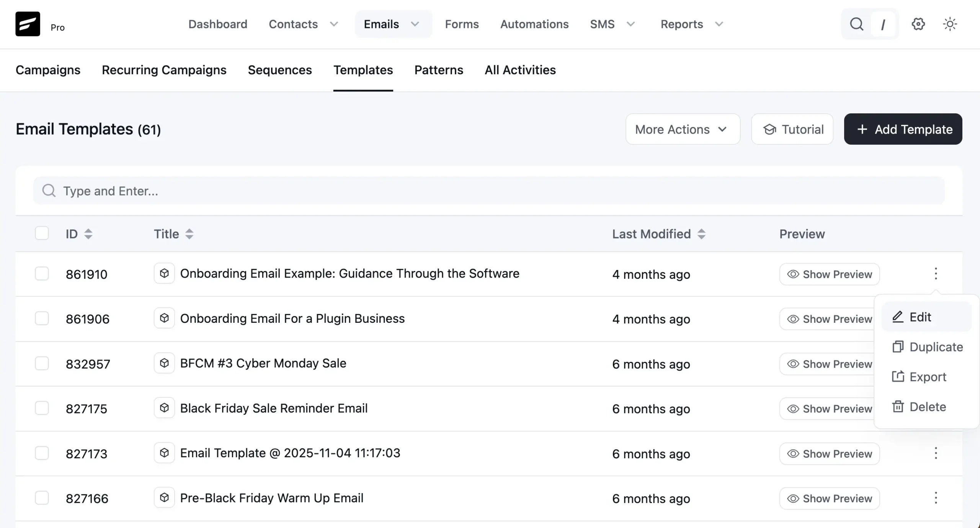Expand the SMS menu chevron

[x=630, y=24]
